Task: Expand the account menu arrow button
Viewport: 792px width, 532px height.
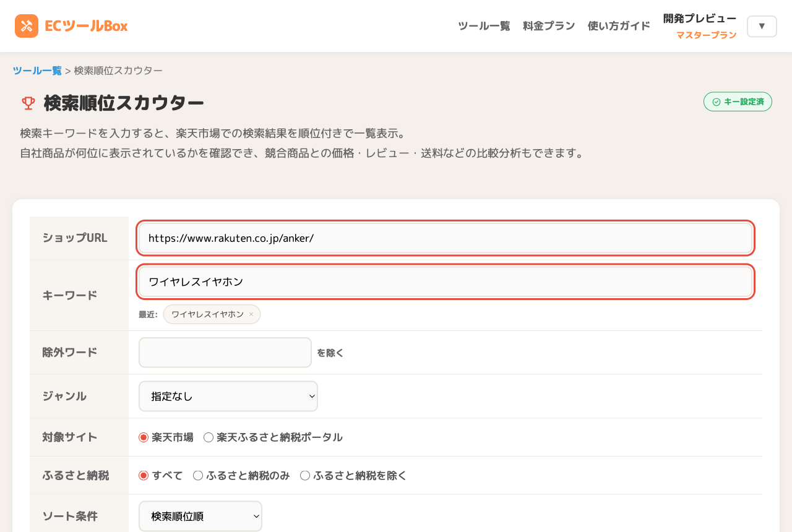Action: pyautogui.click(x=762, y=26)
